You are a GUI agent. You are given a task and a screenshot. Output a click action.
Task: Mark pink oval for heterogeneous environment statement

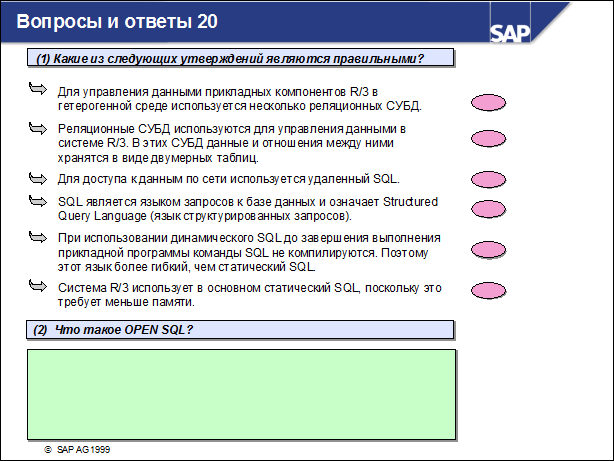pos(490,102)
